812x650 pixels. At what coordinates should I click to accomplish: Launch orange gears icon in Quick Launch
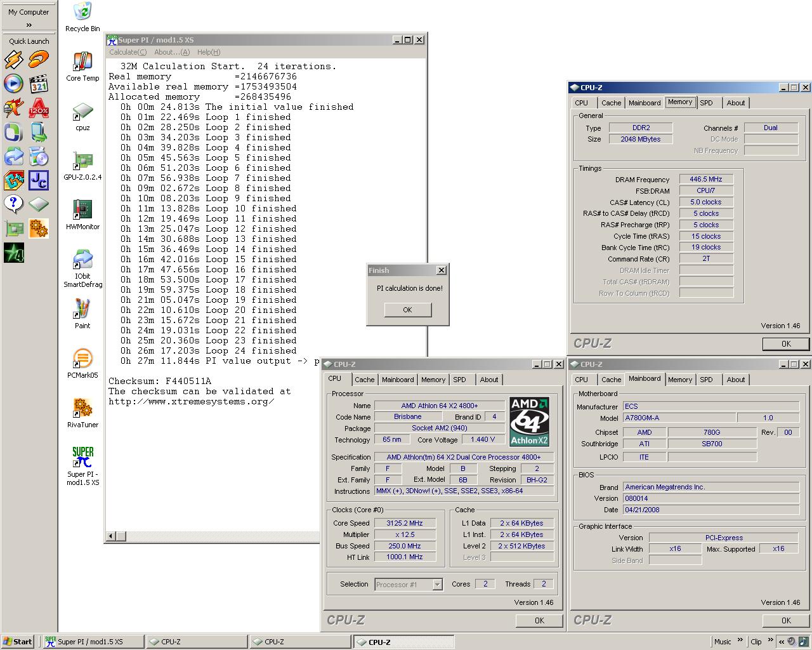coord(39,228)
